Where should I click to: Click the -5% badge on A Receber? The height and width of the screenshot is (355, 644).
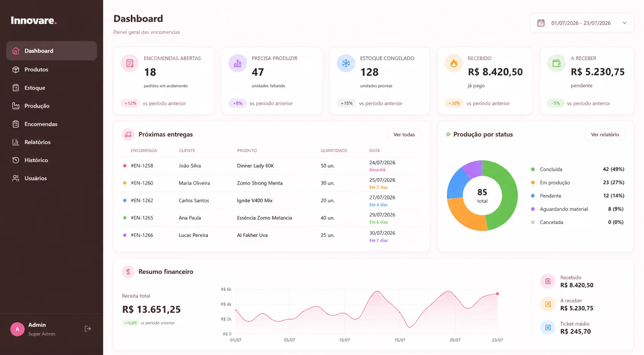coord(556,103)
